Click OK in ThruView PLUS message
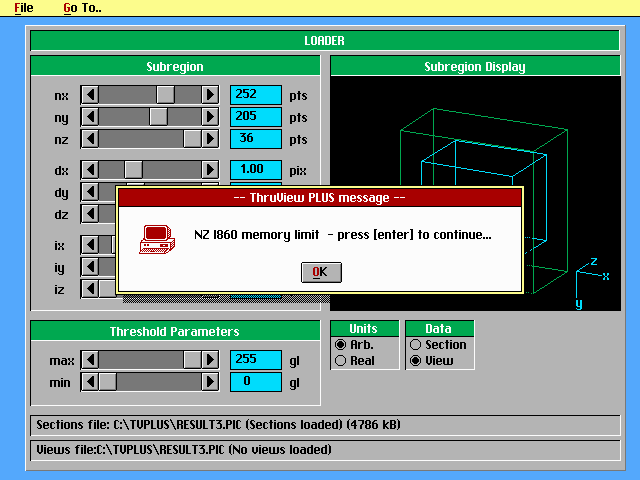Image resolution: width=640 pixels, height=480 pixels. (321, 272)
